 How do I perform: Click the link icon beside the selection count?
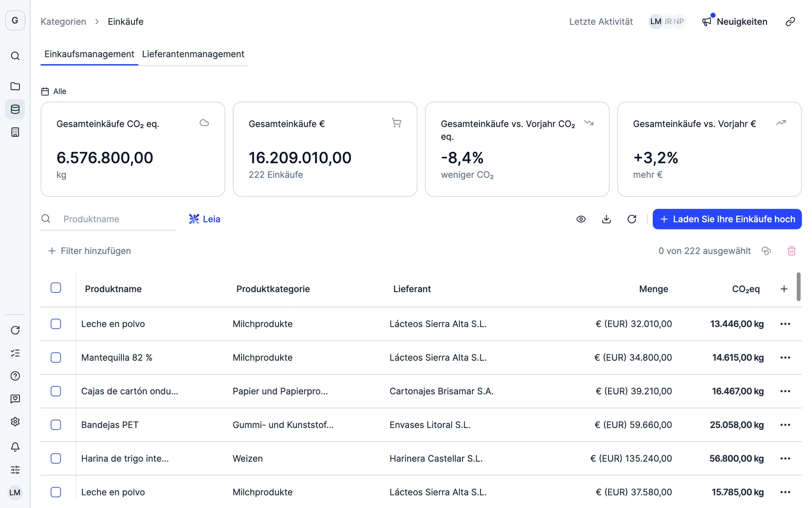coord(766,251)
